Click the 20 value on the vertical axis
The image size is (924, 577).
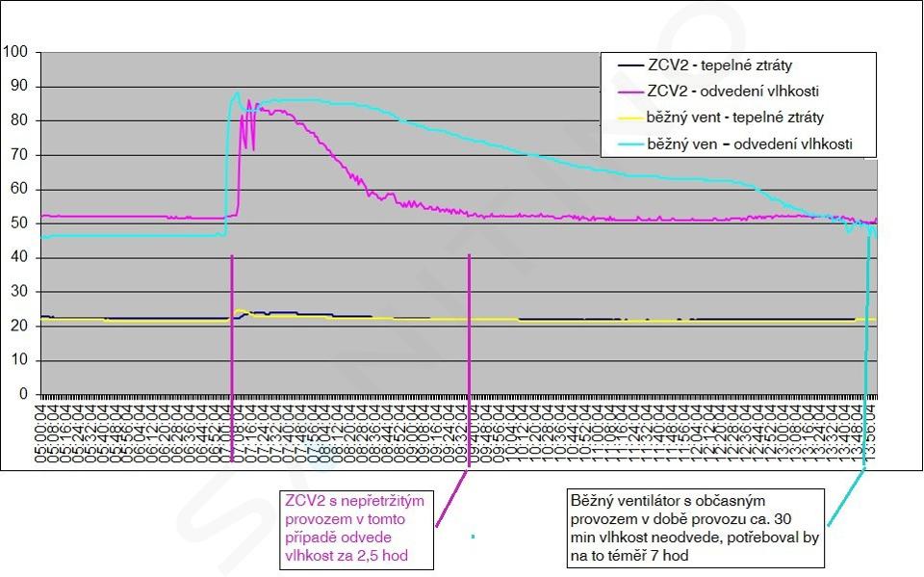20,326
